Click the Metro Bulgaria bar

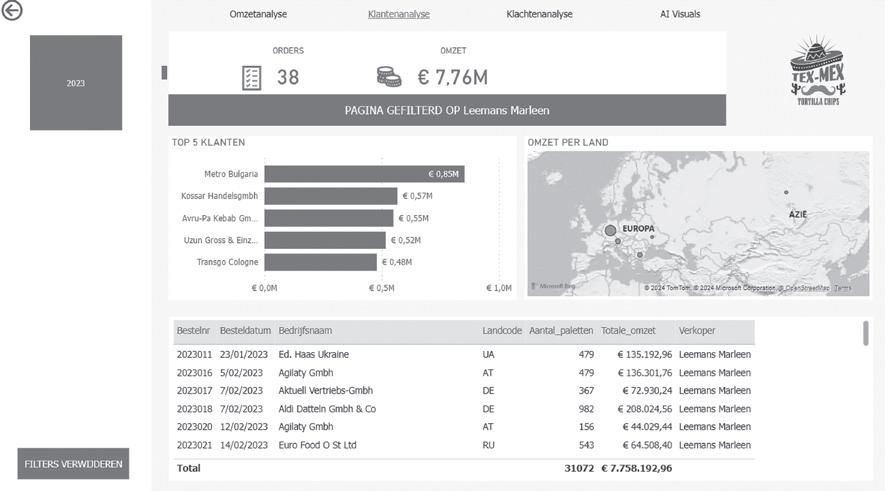(365, 174)
